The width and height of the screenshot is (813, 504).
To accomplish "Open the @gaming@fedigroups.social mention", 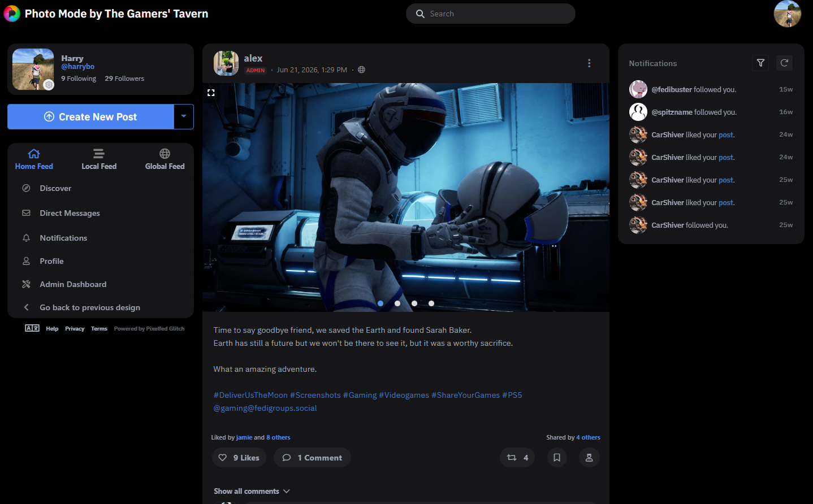I will (265, 408).
